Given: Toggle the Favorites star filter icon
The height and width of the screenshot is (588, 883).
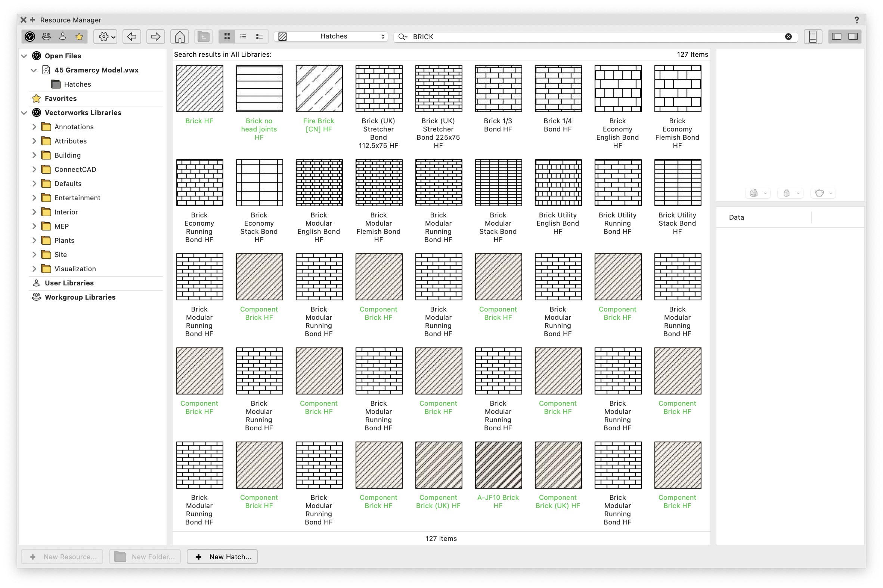Looking at the screenshot, I should click(79, 36).
